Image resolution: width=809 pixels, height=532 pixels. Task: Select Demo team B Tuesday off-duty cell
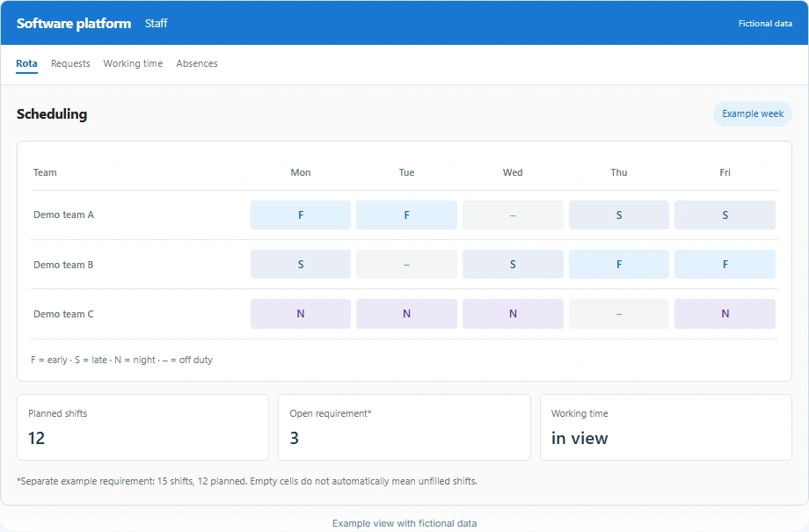406,264
